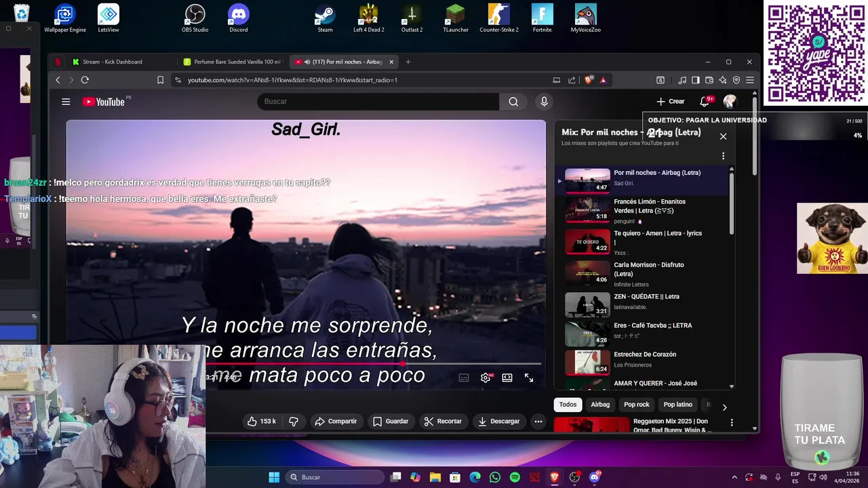This screenshot has height=488, width=868.
Task: Play ZEN - QUÉDATE Letra from playlist
Action: click(x=642, y=304)
